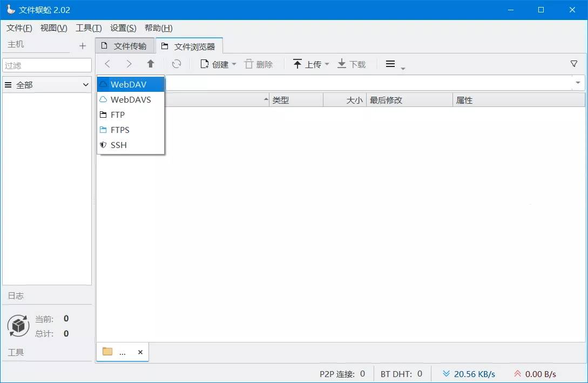The height and width of the screenshot is (383, 588).
Task: Click the transfer spinner icon near 当前
Action: [17, 326]
